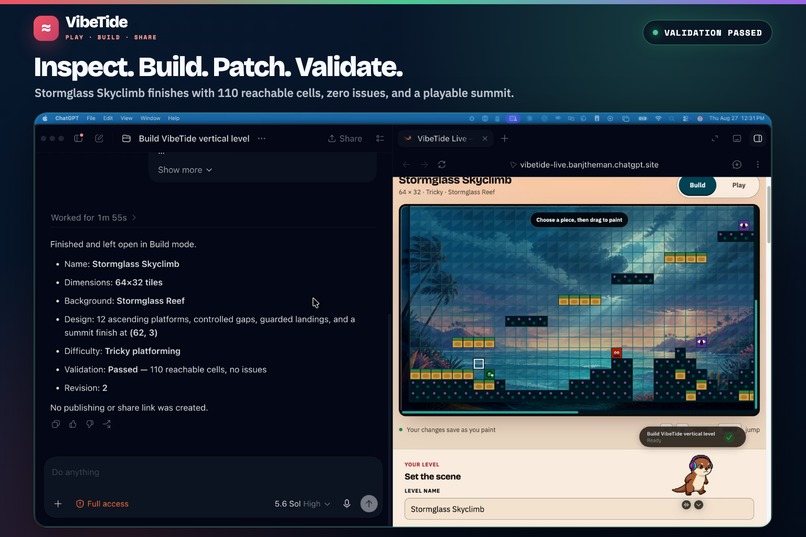Open the Edit menu
Viewport: 806px width, 537px height.
108,118
